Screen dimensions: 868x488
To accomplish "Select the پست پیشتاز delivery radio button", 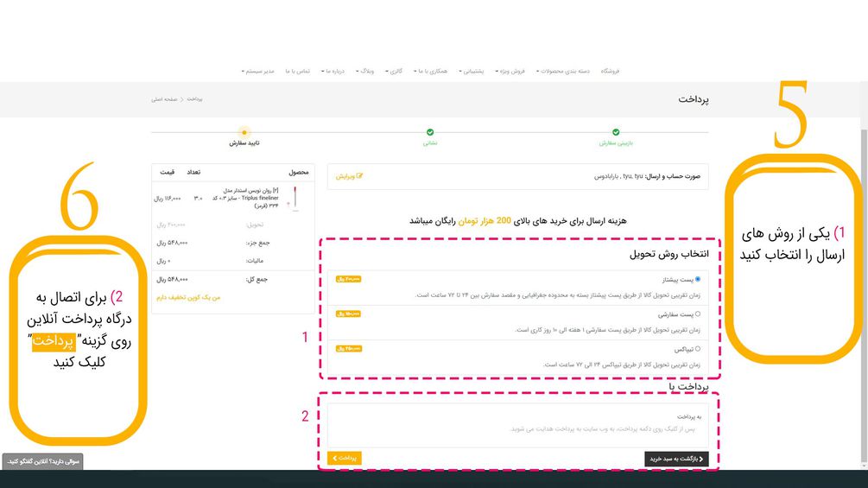I will point(698,279).
